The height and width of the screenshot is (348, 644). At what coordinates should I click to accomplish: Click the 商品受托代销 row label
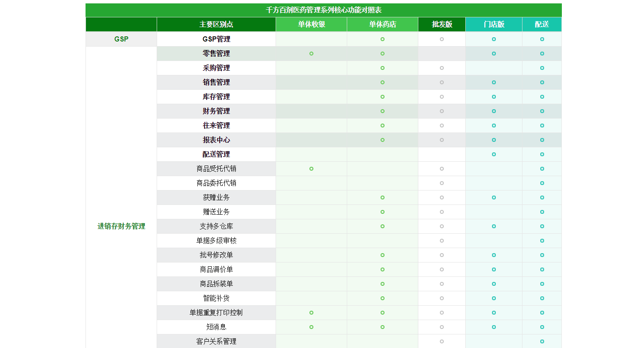(x=216, y=168)
